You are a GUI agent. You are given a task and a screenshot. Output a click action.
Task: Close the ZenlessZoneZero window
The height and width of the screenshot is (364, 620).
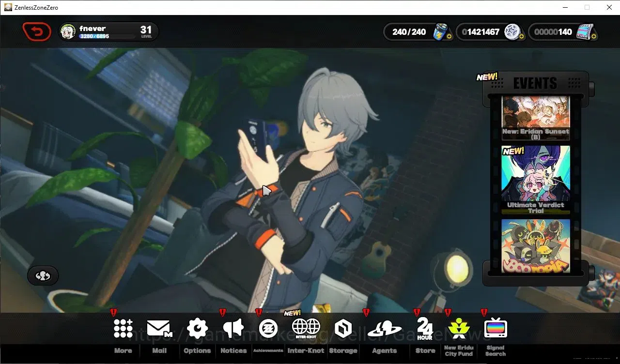609,7
